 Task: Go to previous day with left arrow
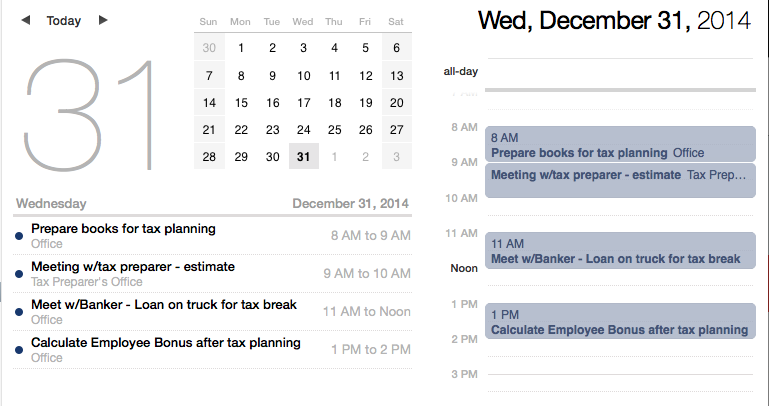25,20
